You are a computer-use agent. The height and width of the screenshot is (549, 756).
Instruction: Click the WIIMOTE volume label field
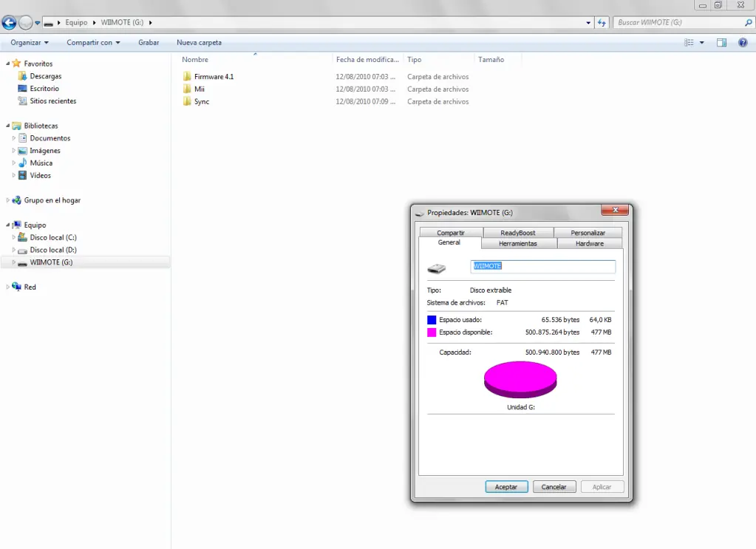(543, 266)
